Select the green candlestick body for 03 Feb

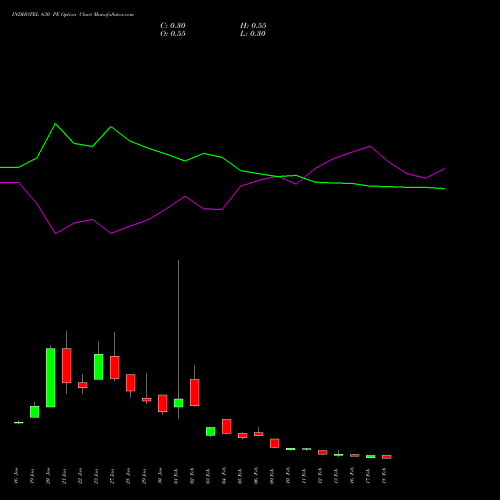coord(211,431)
